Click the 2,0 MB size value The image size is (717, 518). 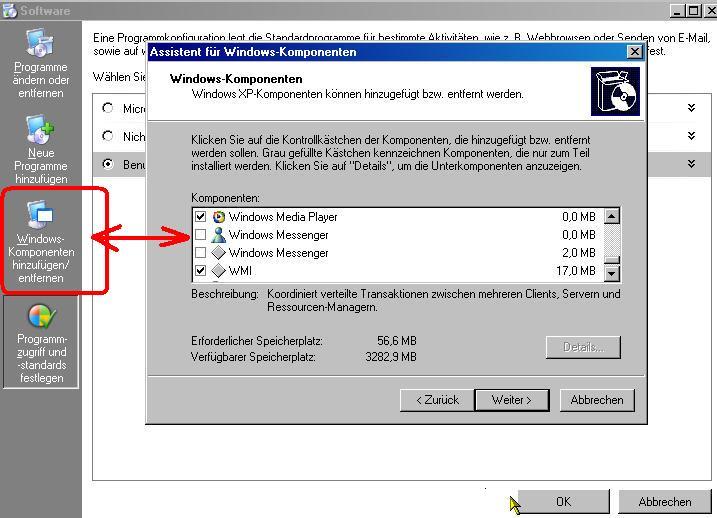(x=579, y=253)
